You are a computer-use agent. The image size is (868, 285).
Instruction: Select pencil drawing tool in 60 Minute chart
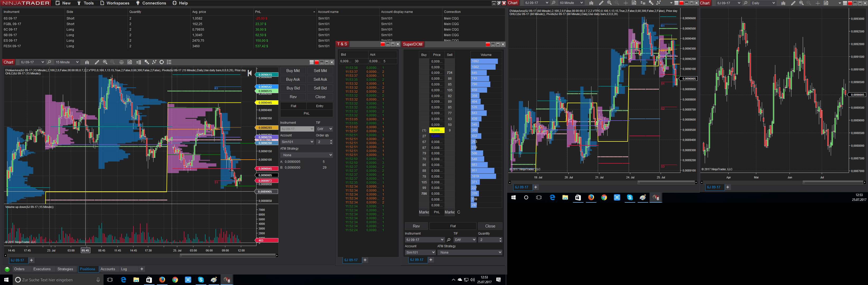[x=601, y=3]
